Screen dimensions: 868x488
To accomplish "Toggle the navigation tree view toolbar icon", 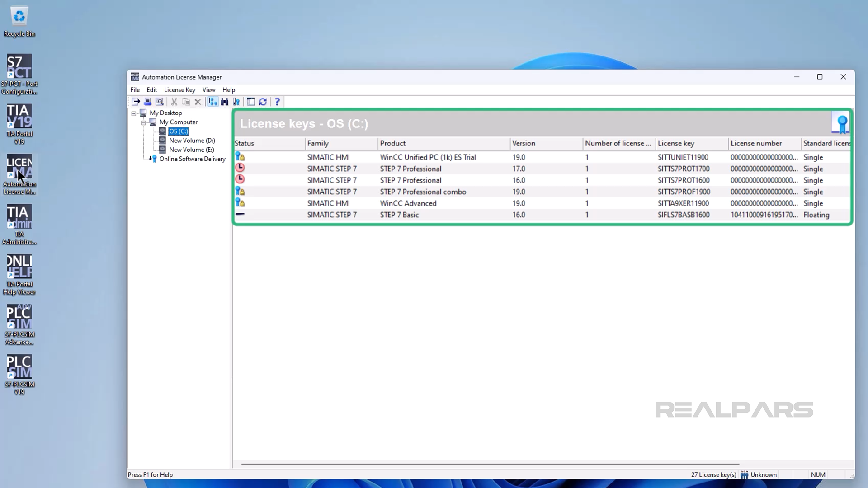I will (212, 102).
